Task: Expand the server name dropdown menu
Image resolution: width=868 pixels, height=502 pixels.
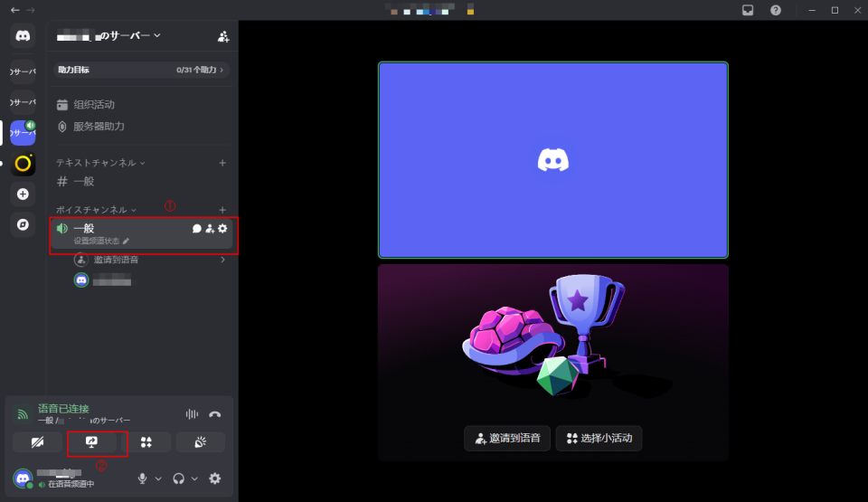Action: point(108,35)
